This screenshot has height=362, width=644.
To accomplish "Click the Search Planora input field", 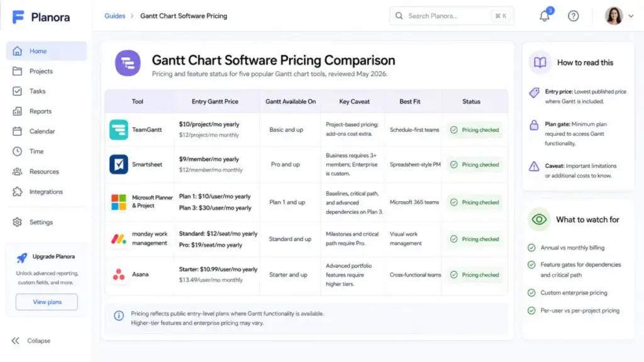I will [452, 16].
